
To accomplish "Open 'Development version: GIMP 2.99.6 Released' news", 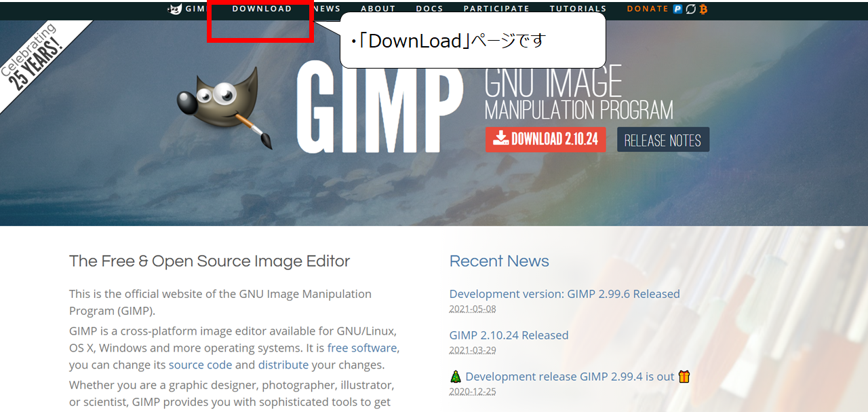I will click(564, 294).
